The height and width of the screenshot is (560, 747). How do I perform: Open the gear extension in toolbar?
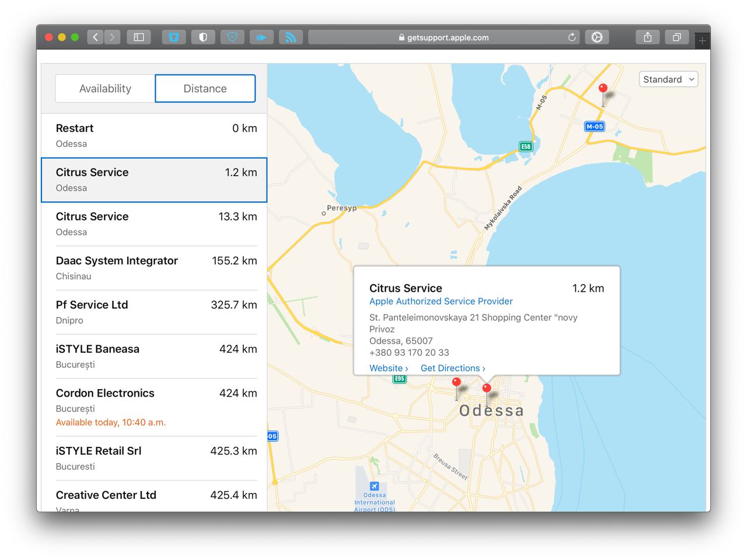597,37
